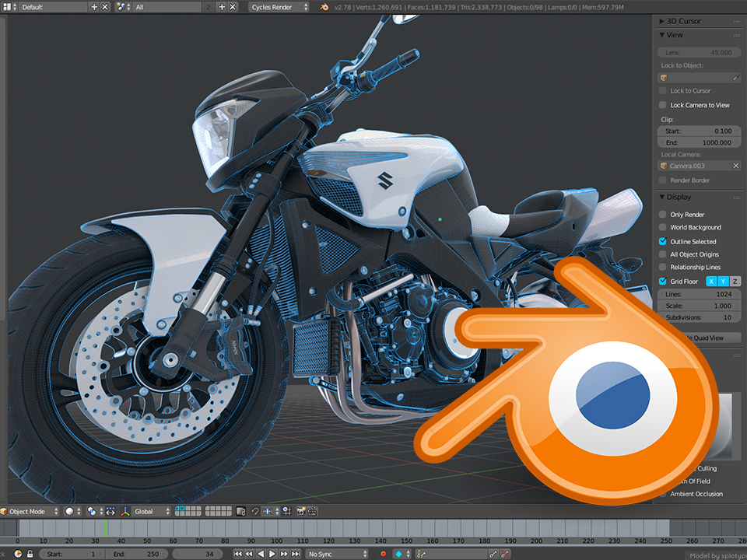The width and height of the screenshot is (747, 560).
Task: Adjust the grid Lines 1024 field
Action: 699,294
